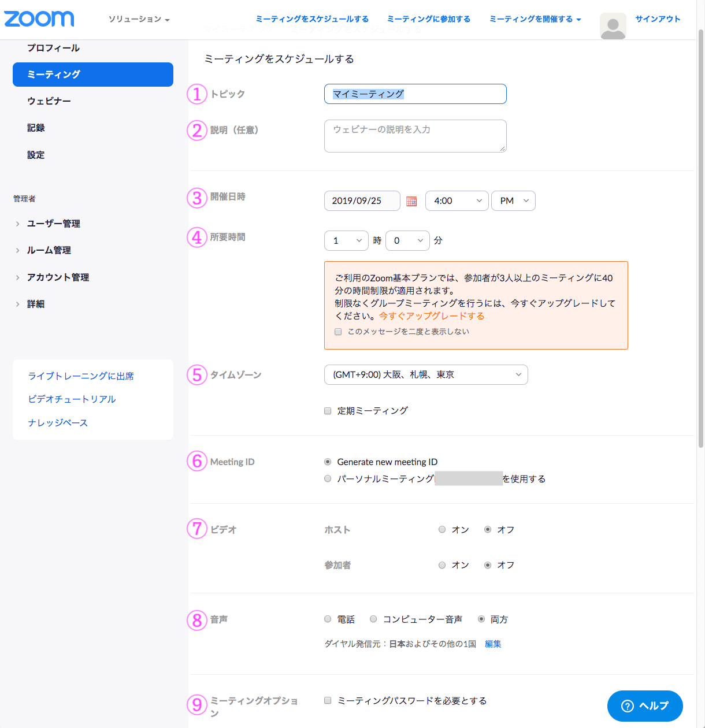Open ソリューション dropdown menu
Screen dimensions: 705x728
139,19
